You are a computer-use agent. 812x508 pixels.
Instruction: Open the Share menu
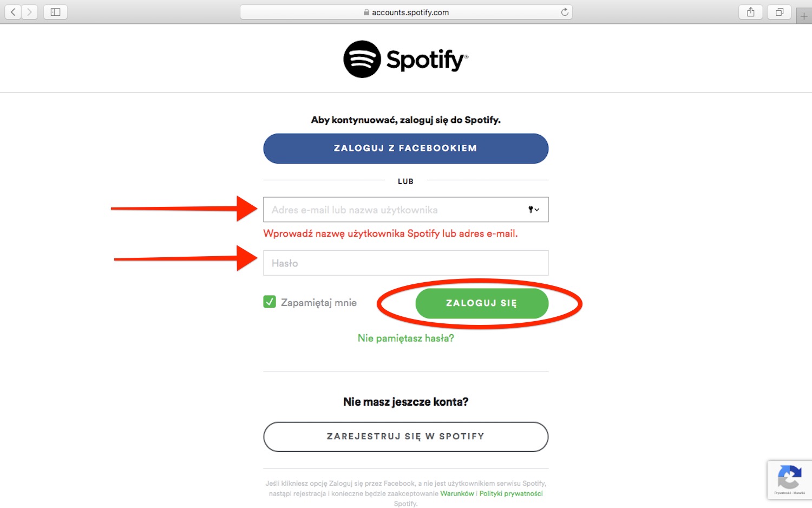point(750,12)
